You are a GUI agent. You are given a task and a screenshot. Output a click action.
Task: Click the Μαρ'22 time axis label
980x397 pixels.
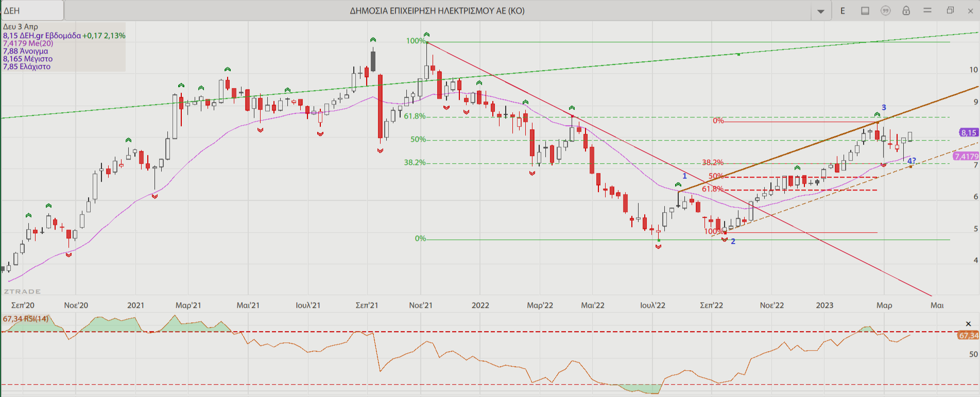click(540, 305)
